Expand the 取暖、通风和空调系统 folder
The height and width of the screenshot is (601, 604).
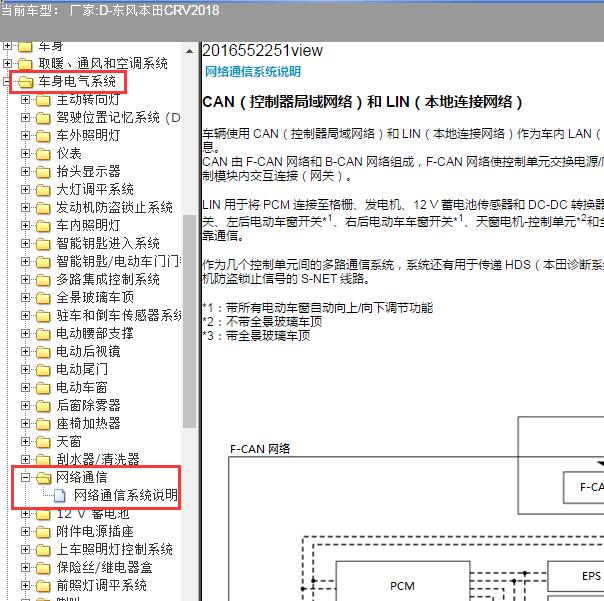pyautogui.click(x=7, y=63)
